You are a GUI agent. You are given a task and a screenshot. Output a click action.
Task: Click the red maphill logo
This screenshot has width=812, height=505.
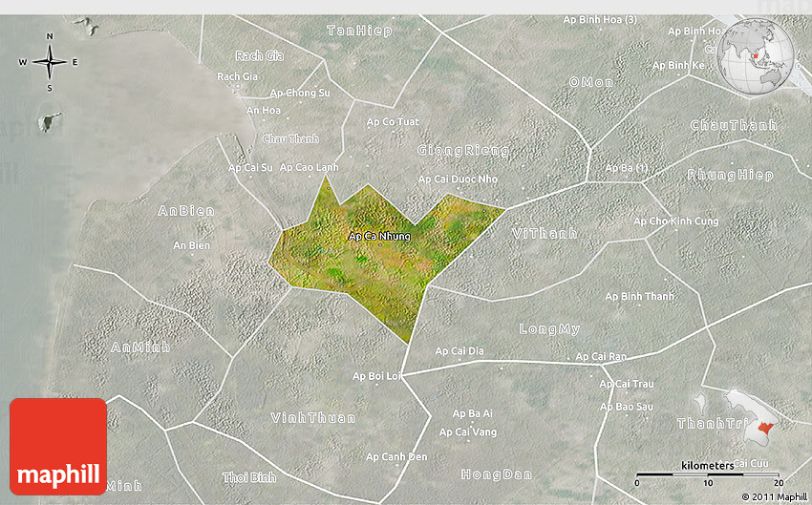58,446
